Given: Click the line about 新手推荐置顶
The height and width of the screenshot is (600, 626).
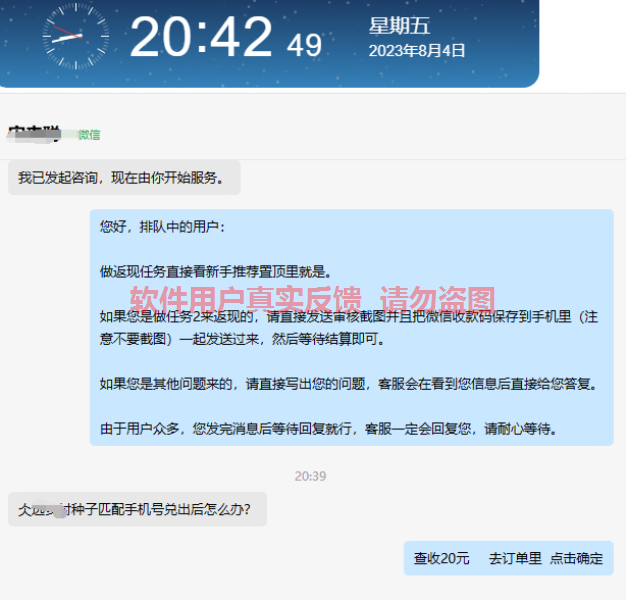Looking at the screenshot, I should [x=216, y=272].
